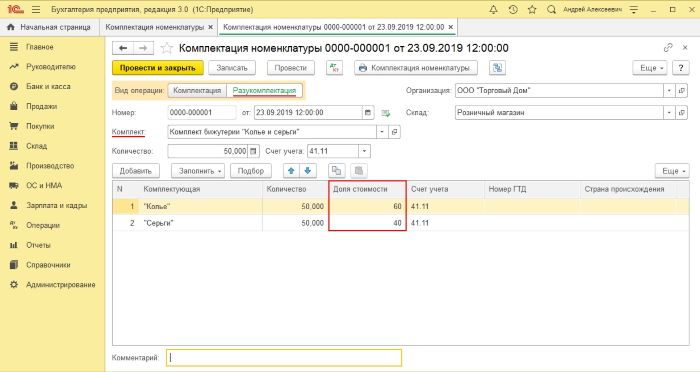
Task: Open Комплект item card icon
Action: pyautogui.click(x=394, y=132)
